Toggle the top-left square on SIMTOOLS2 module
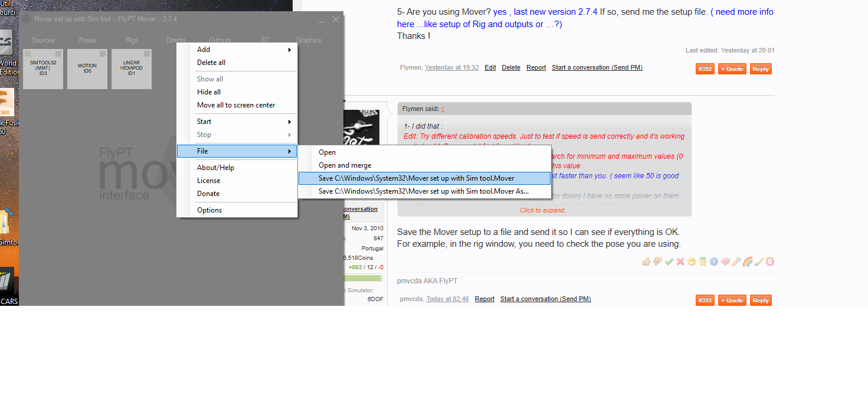 [x=28, y=54]
